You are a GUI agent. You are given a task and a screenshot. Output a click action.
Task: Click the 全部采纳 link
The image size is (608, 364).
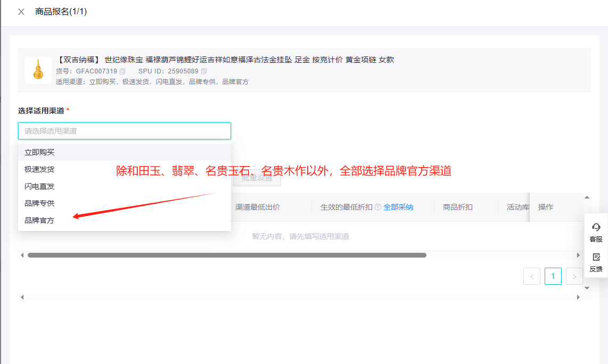[398, 208]
